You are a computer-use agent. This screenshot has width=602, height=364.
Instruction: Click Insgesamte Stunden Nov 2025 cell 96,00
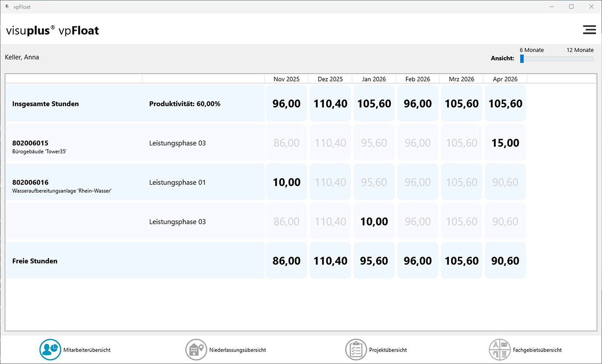click(287, 104)
